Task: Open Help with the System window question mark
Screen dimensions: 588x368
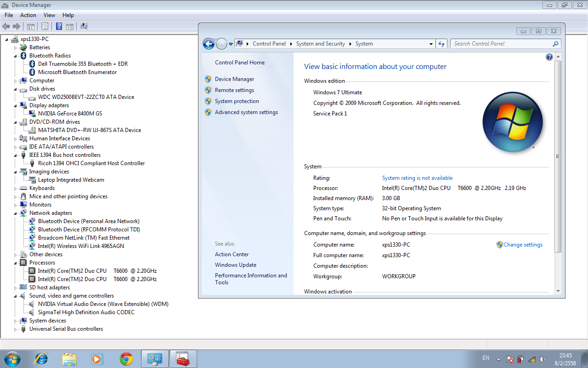Action: [x=549, y=57]
